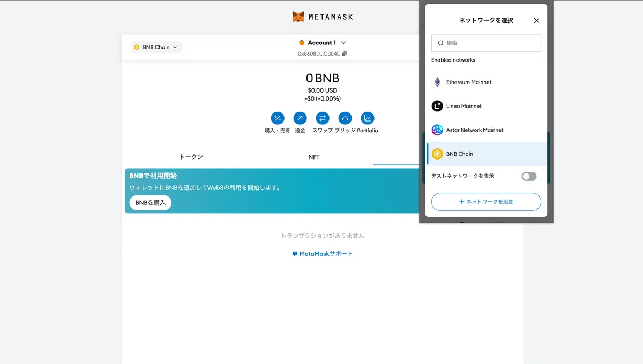Click the ネットワークを選択 dialog title
Screen dimensions: 643x364
click(x=486, y=20)
